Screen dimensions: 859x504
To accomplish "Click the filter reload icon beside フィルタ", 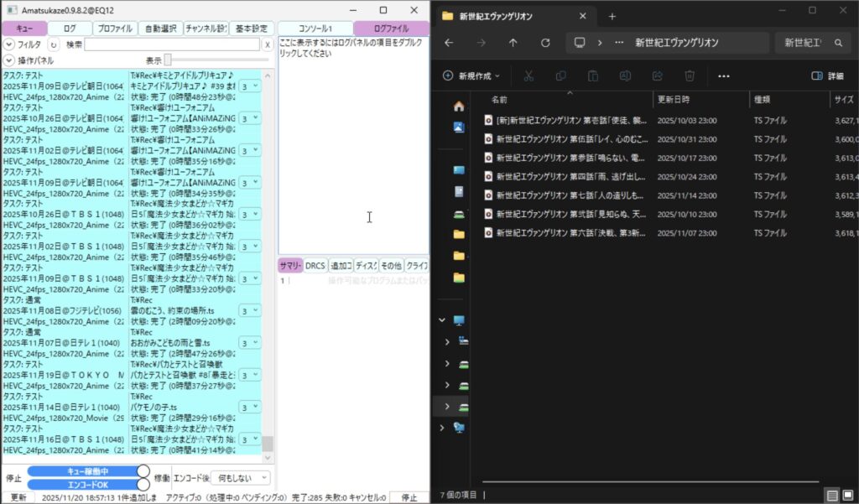I will (54, 44).
